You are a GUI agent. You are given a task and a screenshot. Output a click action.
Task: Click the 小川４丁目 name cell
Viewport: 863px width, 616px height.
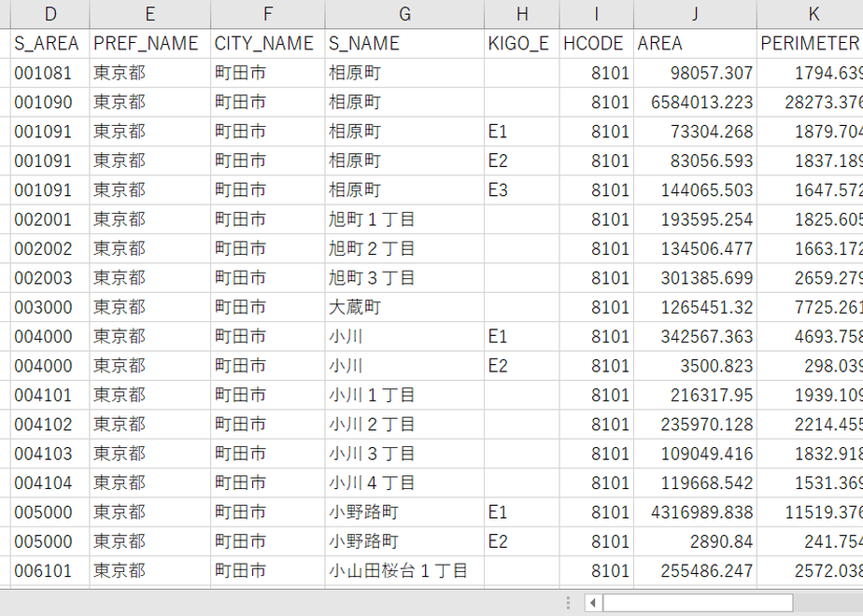(404, 483)
